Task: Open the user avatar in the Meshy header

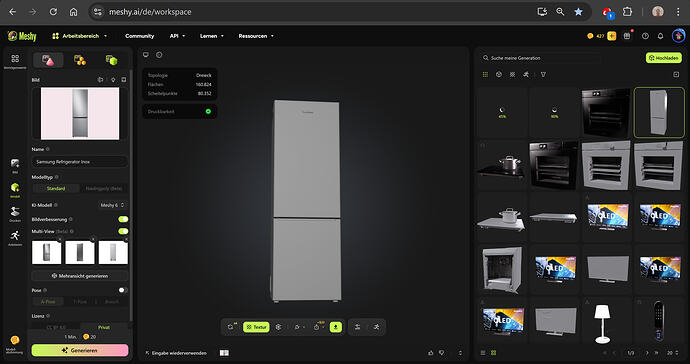Action: [x=678, y=36]
